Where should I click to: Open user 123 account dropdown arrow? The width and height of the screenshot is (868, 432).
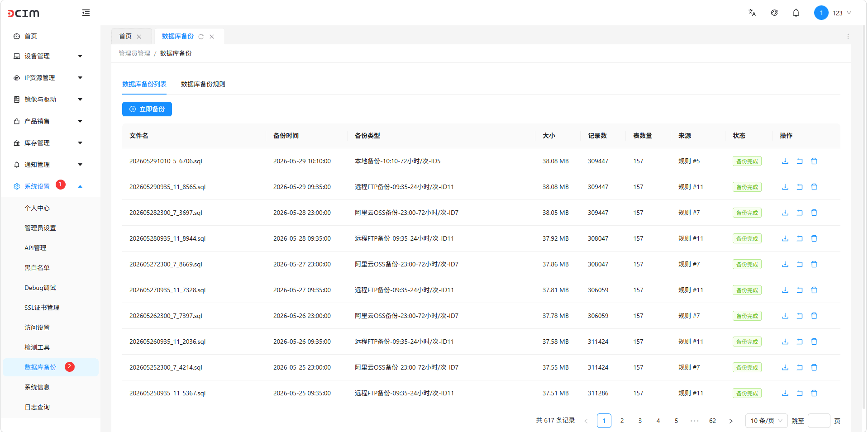(849, 13)
